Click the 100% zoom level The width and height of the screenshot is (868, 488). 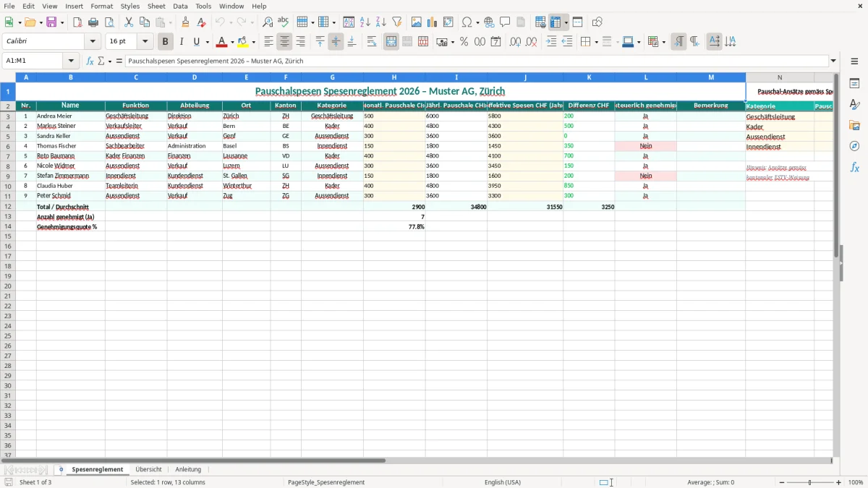tap(856, 482)
